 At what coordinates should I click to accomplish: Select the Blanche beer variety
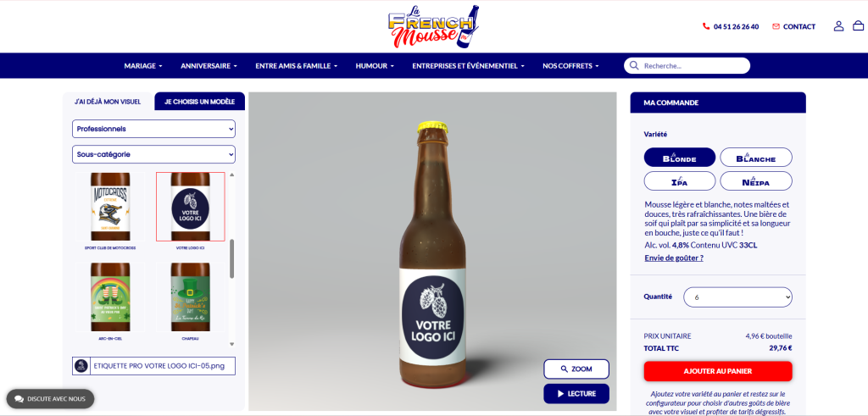pyautogui.click(x=755, y=157)
